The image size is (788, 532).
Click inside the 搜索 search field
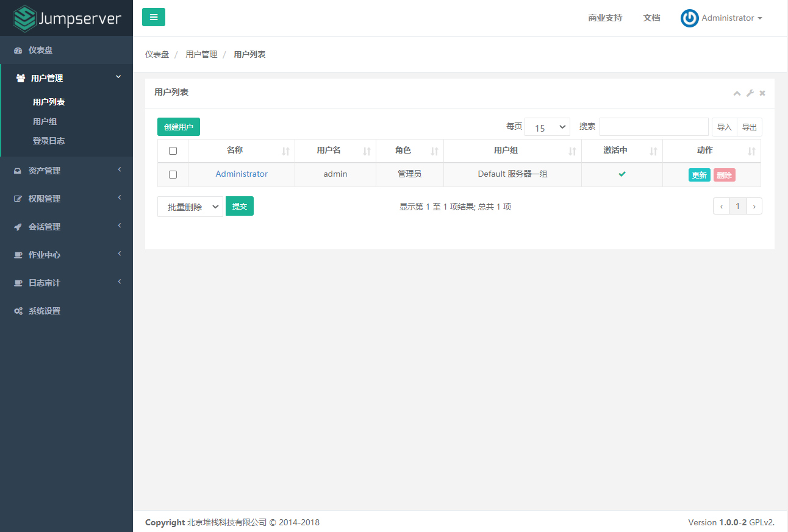point(654,126)
